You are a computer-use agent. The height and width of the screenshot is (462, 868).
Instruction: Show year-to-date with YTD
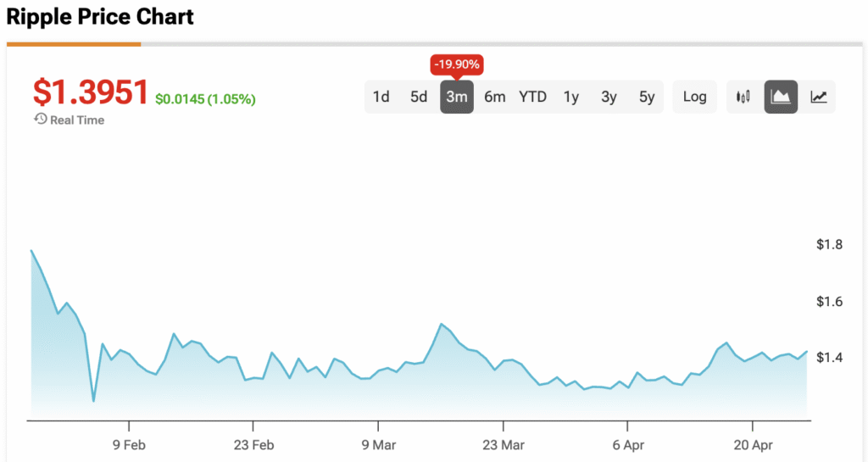click(533, 97)
